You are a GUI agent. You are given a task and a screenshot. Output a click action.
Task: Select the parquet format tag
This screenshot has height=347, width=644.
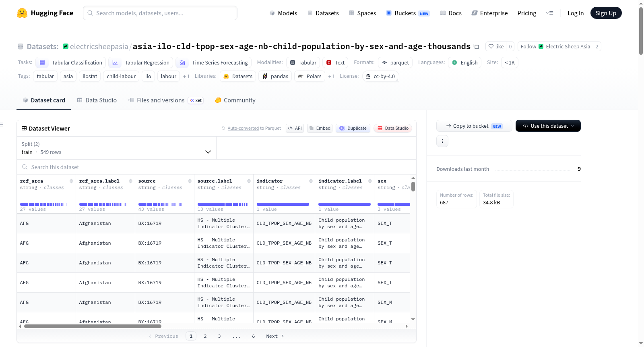point(395,62)
